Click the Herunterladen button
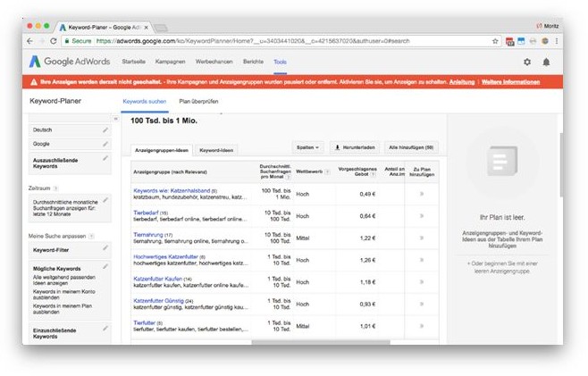Viewport: 588px width, 376px height. [x=354, y=146]
